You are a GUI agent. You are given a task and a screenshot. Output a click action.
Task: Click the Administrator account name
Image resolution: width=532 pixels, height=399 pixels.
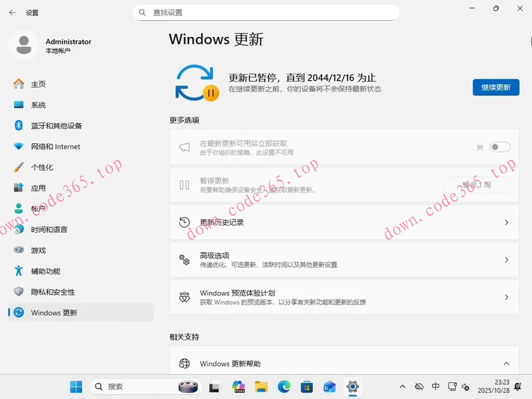(69, 42)
